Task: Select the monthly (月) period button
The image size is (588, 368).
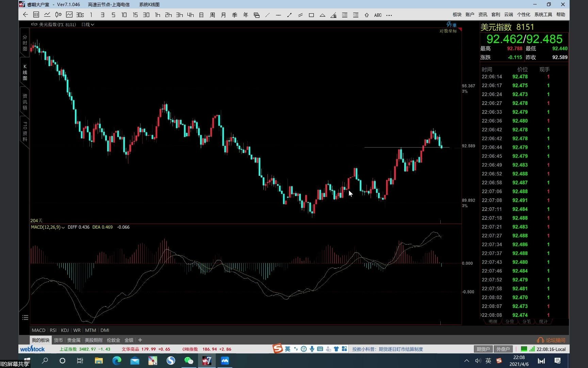Action: 224,15
